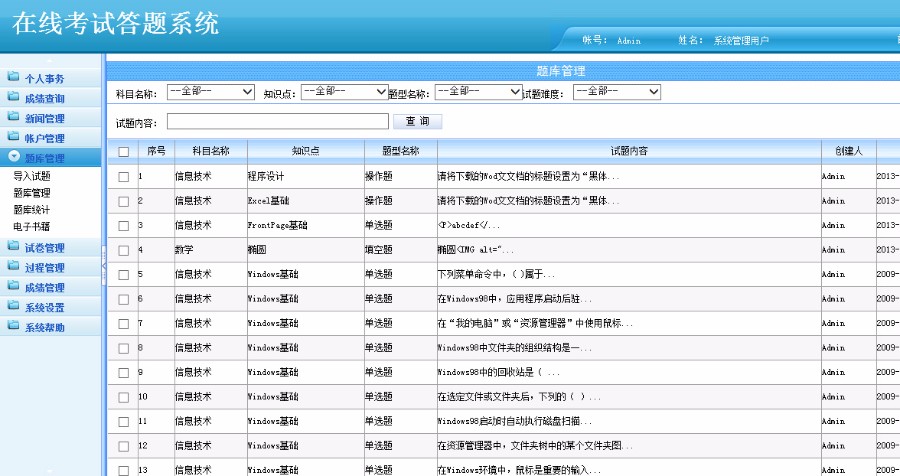Toggle the select-all checkbox in table header
Screen dimensions: 900x476
(124, 152)
